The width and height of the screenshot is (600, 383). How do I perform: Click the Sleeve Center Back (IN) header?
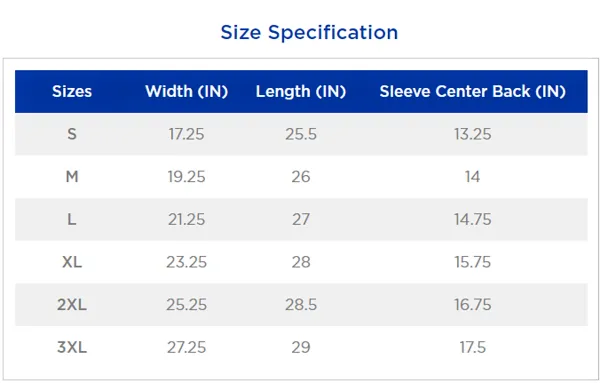pos(473,91)
